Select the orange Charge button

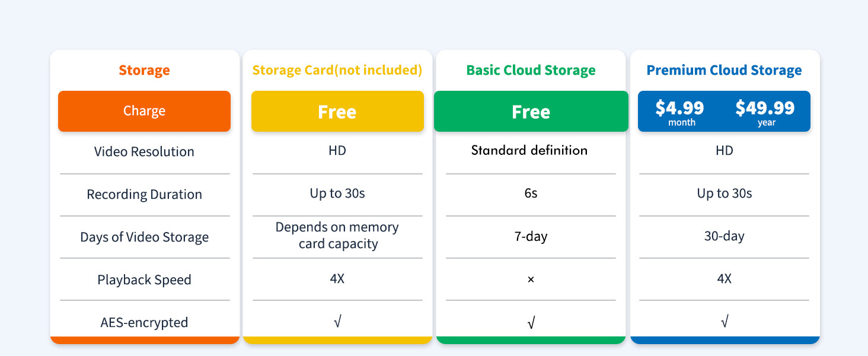point(144,111)
